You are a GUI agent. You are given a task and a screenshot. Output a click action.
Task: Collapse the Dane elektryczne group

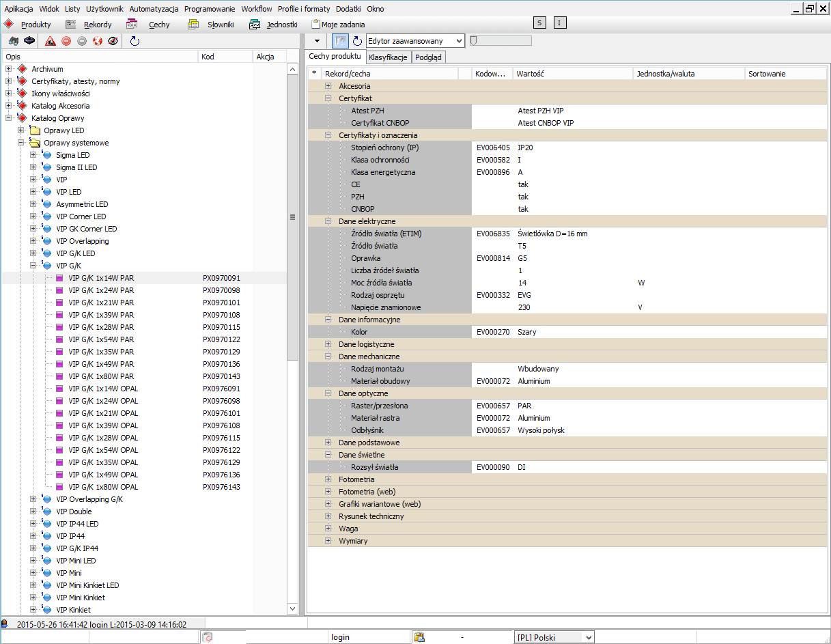click(328, 221)
